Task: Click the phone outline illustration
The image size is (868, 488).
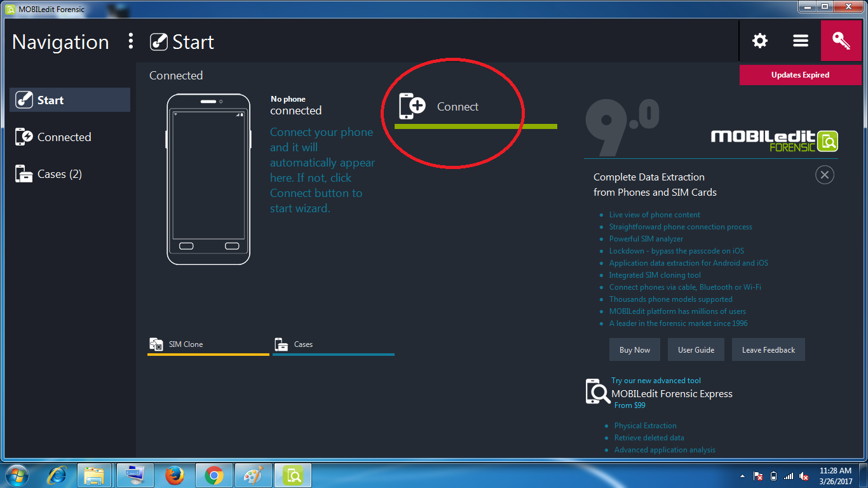Action: [208, 179]
